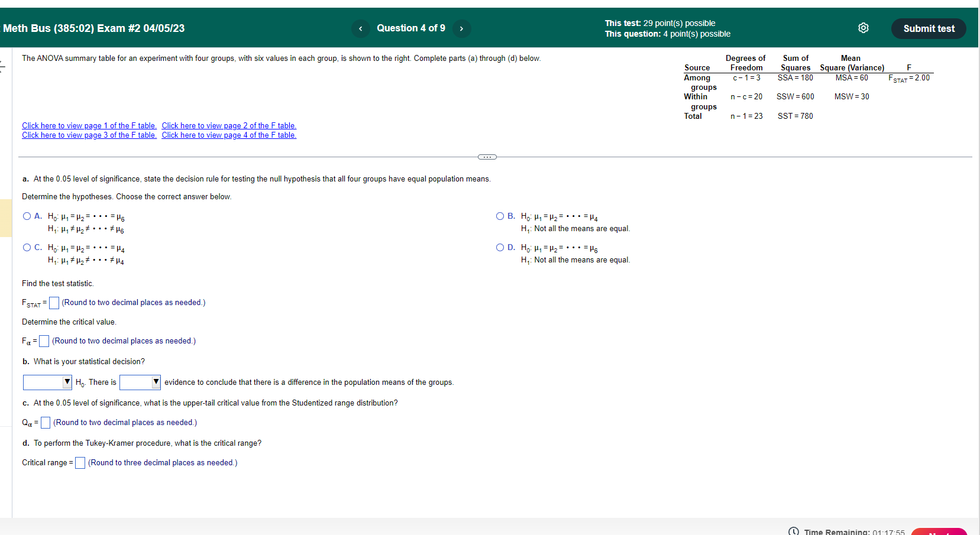Click the ellipsis divider expand handle
The height and width of the screenshot is (535, 980).
pos(487,157)
